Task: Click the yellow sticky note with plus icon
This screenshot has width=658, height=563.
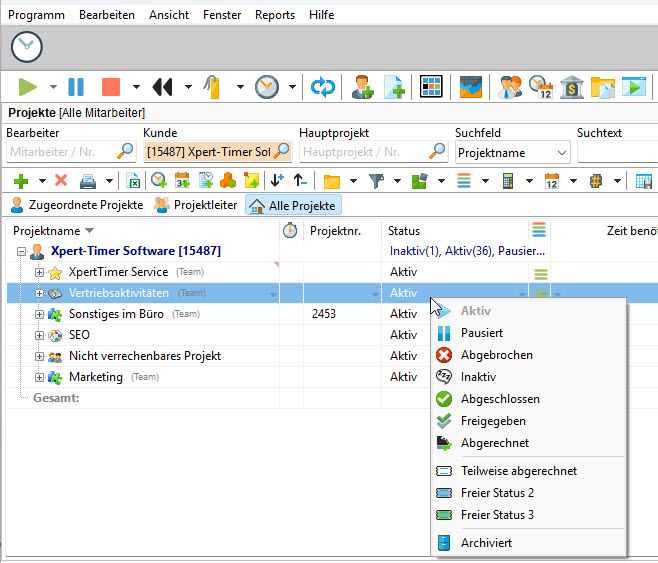Action: click(x=251, y=181)
